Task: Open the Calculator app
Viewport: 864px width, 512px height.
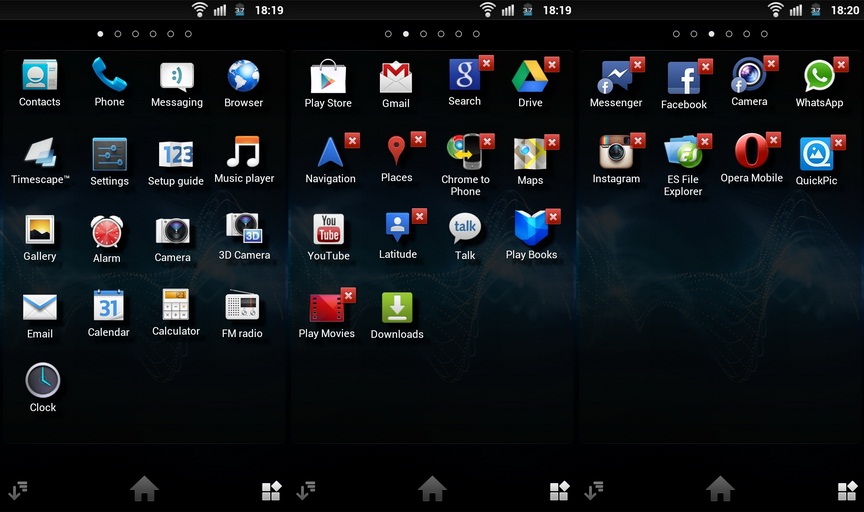Action: 176,304
